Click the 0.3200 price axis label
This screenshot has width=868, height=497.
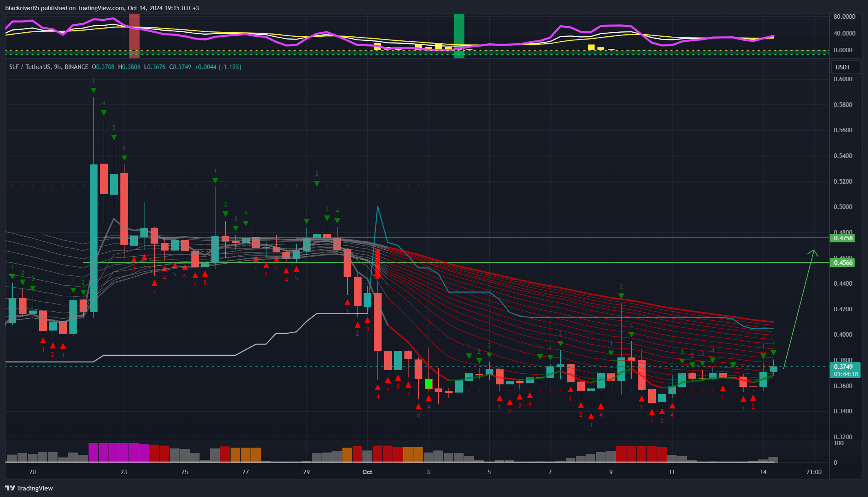click(843, 437)
